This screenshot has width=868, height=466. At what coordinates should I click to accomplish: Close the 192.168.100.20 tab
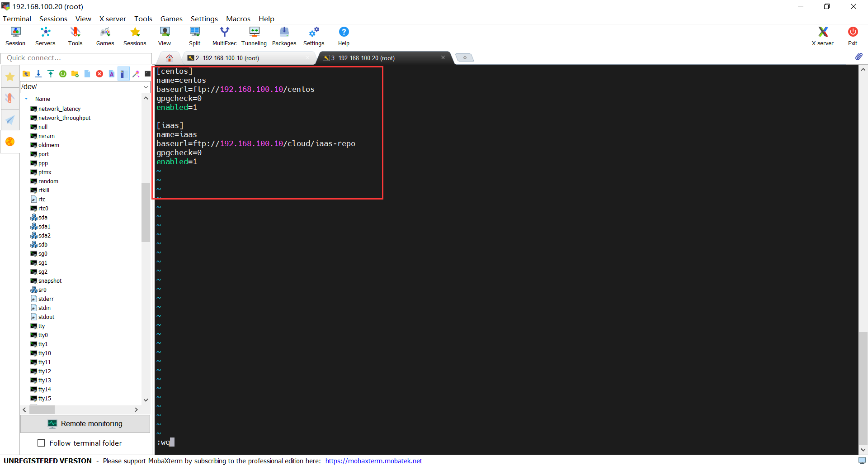click(x=443, y=57)
